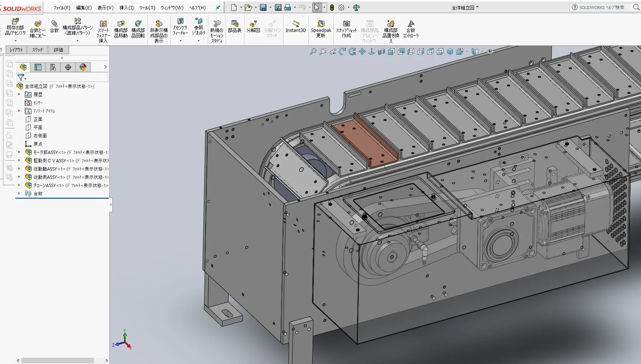Image resolution: width=641 pixels, height=364 pixels.
Task: Open the 挿入(I) menu
Action: pos(126,8)
